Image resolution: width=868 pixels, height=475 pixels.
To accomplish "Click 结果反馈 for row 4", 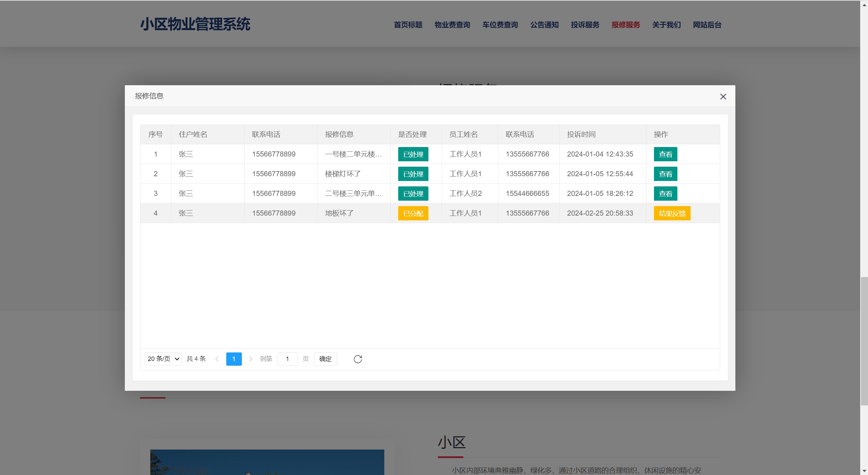I will [672, 213].
